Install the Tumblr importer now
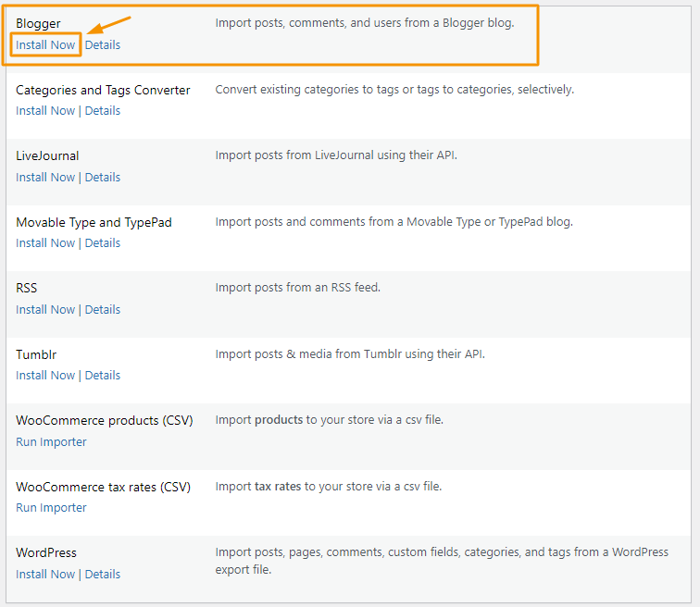 (x=45, y=376)
